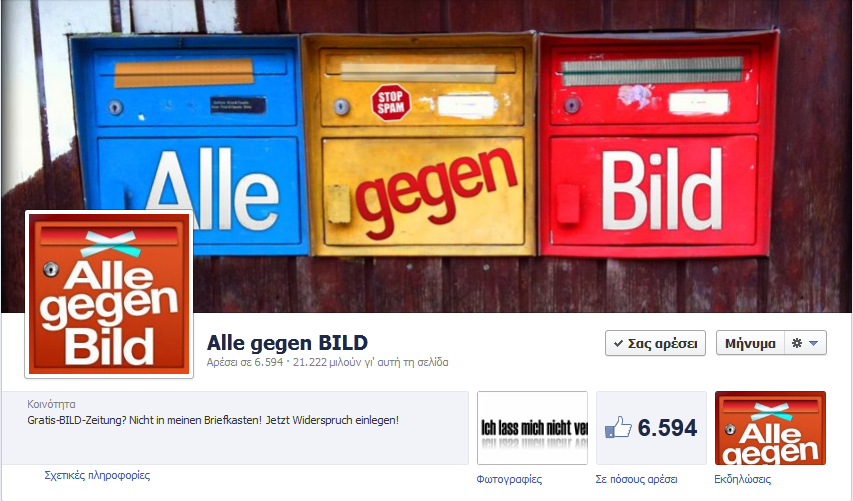The height and width of the screenshot is (501, 853).
Task: Open Σχετικές πληροφορίες about link
Action: [97, 475]
